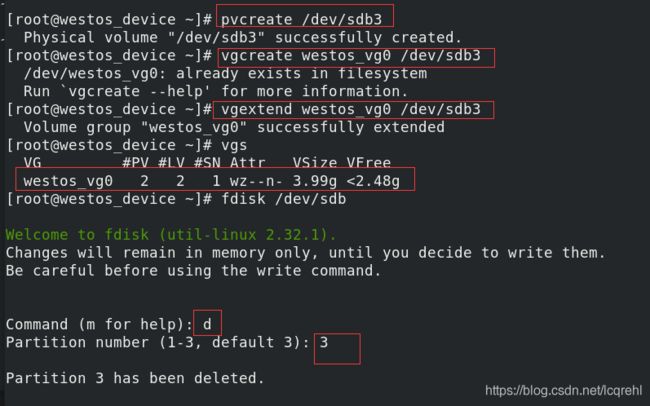
Task: Click the partition number 3 input
Action: [324, 343]
